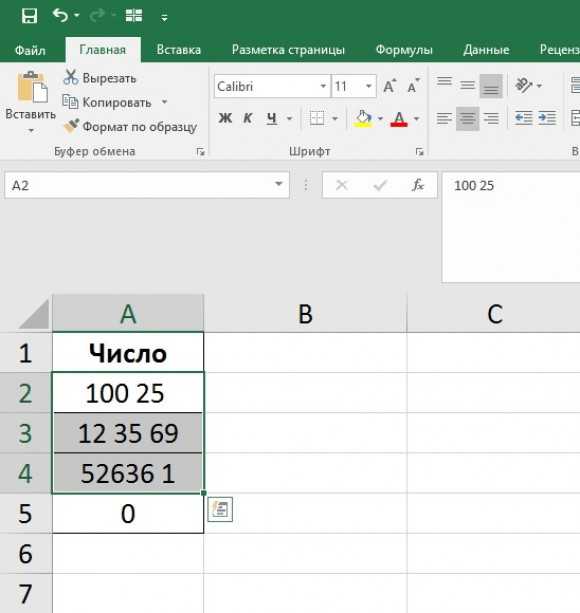The height and width of the screenshot is (613, 580).
Task: Click Format Painter (Формат по образцу)
Action: [131, 127]
